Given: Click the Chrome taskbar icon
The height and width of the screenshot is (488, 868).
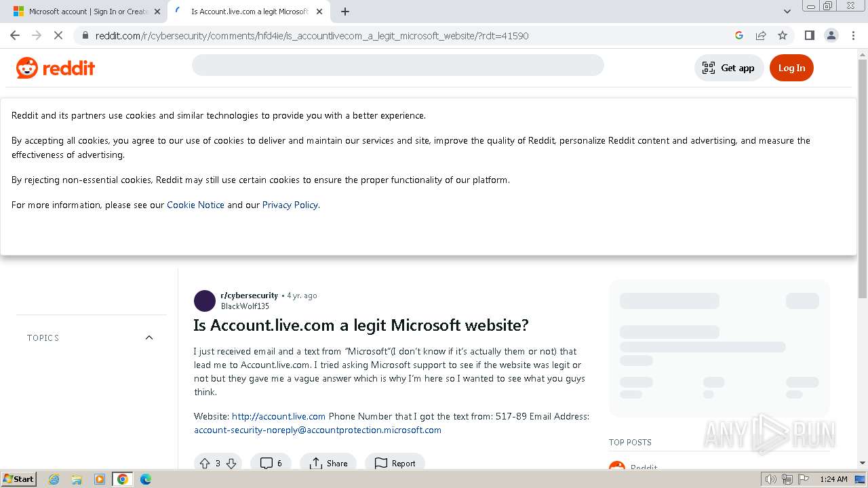Looking at the screenshot, I should coord(123,479).
